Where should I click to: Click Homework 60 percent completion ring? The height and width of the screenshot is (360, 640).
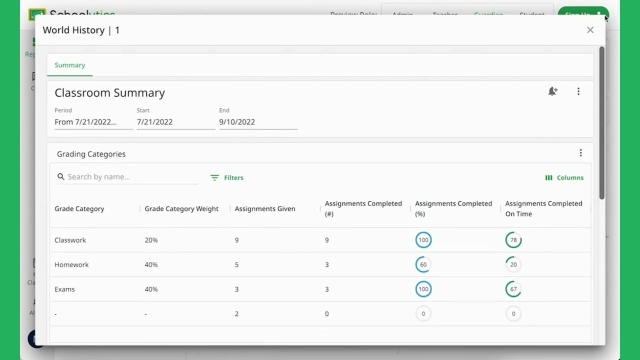click(423, 264)
